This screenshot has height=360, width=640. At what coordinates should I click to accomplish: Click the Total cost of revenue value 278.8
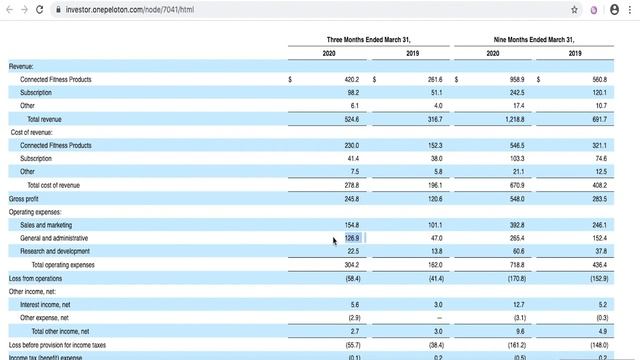[352, 185]
